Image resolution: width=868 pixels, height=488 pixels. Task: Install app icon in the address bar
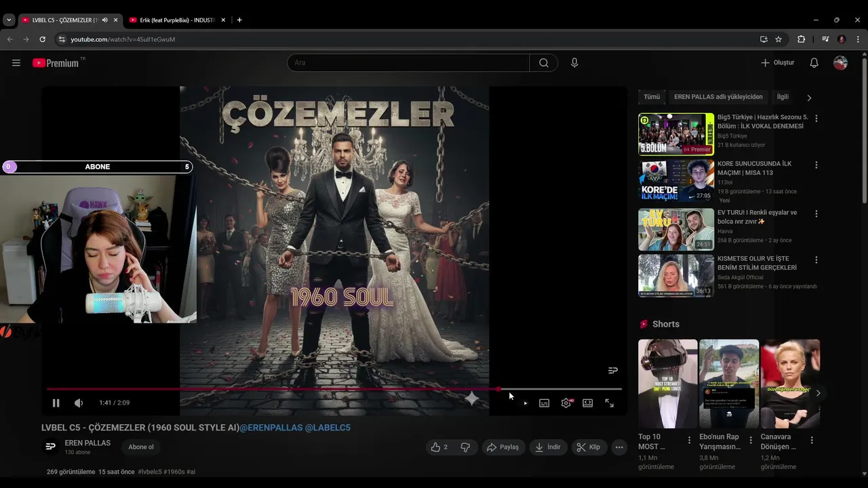(764, 39)
